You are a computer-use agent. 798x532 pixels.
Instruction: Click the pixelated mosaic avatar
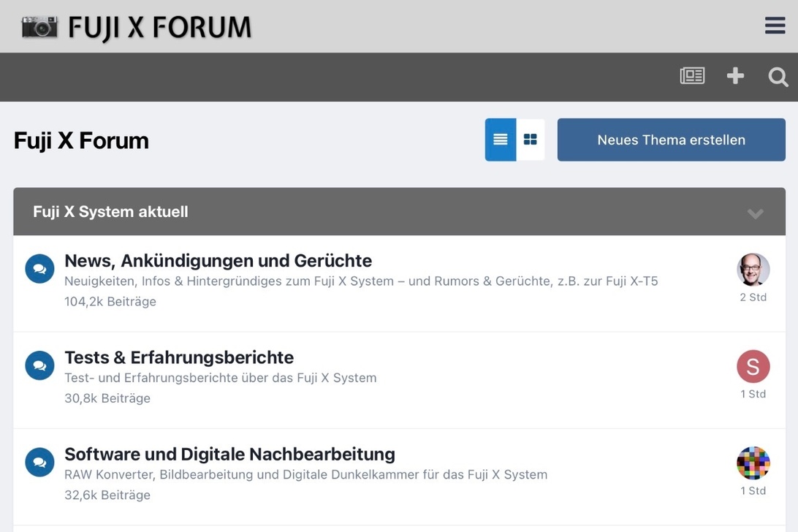pyautogui.click(x=753, y=463)
